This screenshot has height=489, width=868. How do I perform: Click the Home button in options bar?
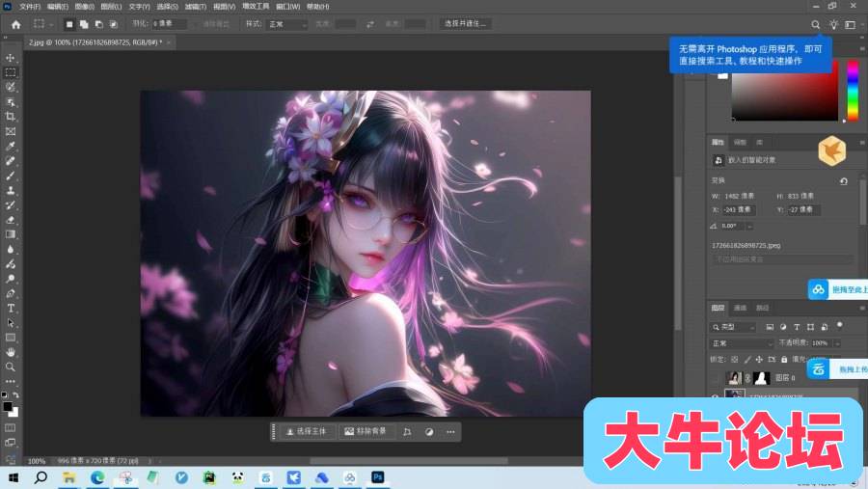point(16,24)
